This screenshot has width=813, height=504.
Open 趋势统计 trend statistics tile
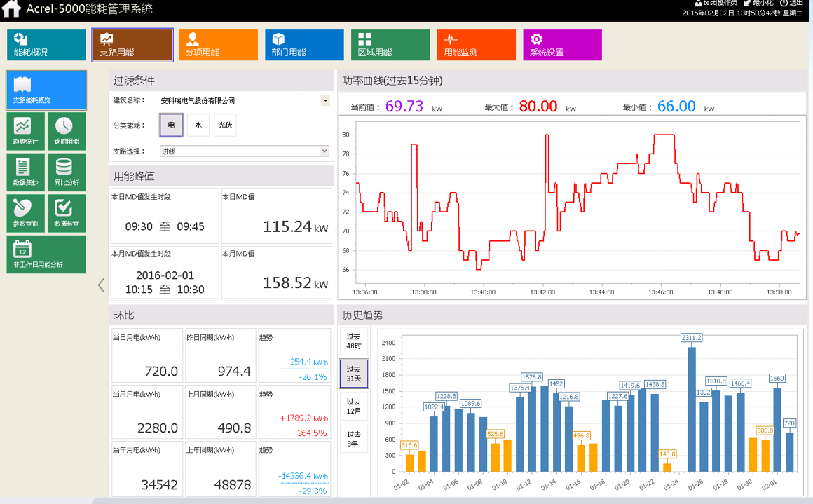click(x=25, y=130)
